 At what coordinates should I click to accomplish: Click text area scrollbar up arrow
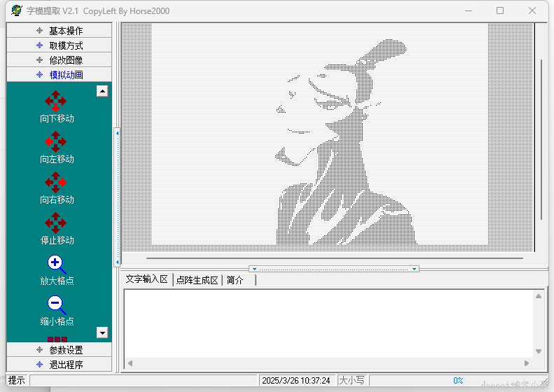point(539,296)
